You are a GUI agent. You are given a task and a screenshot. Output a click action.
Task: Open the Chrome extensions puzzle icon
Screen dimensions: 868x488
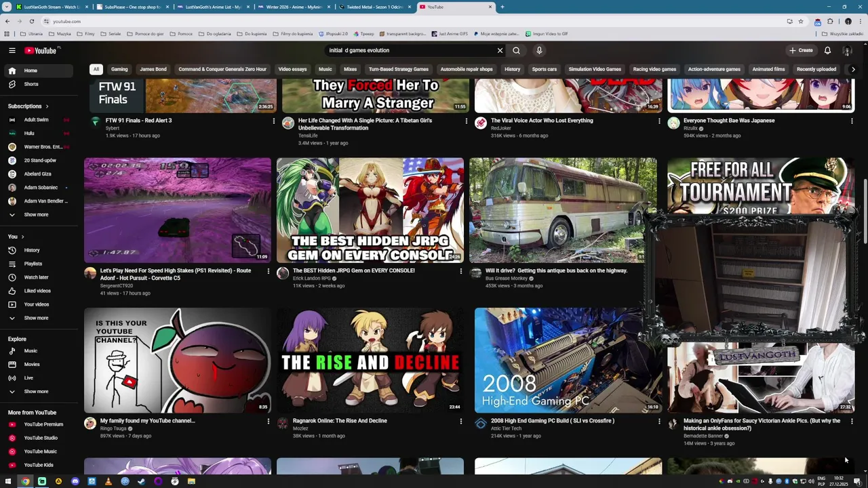click(830, 21)
